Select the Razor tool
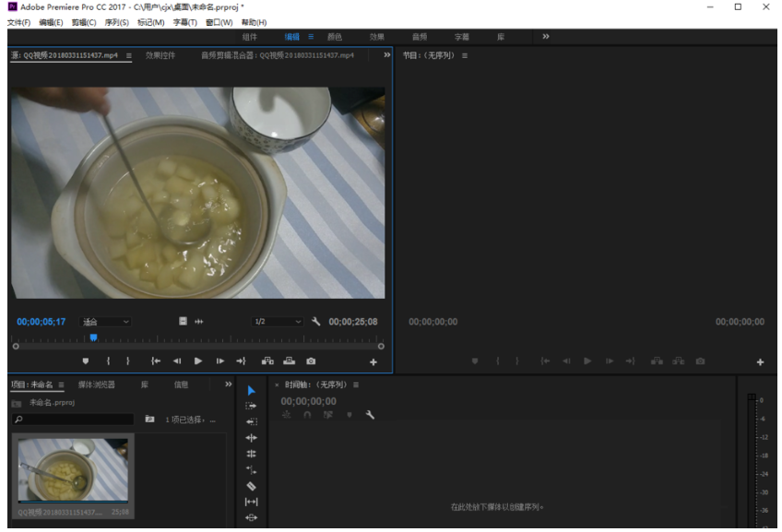This screenshot has height=532, width=782. click(x=251, y=484)
